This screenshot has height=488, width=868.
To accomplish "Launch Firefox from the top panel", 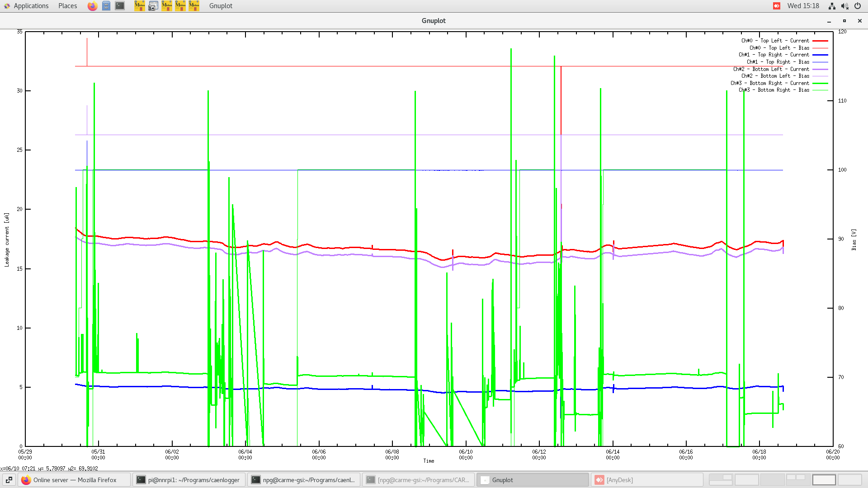I will point(92,6).
